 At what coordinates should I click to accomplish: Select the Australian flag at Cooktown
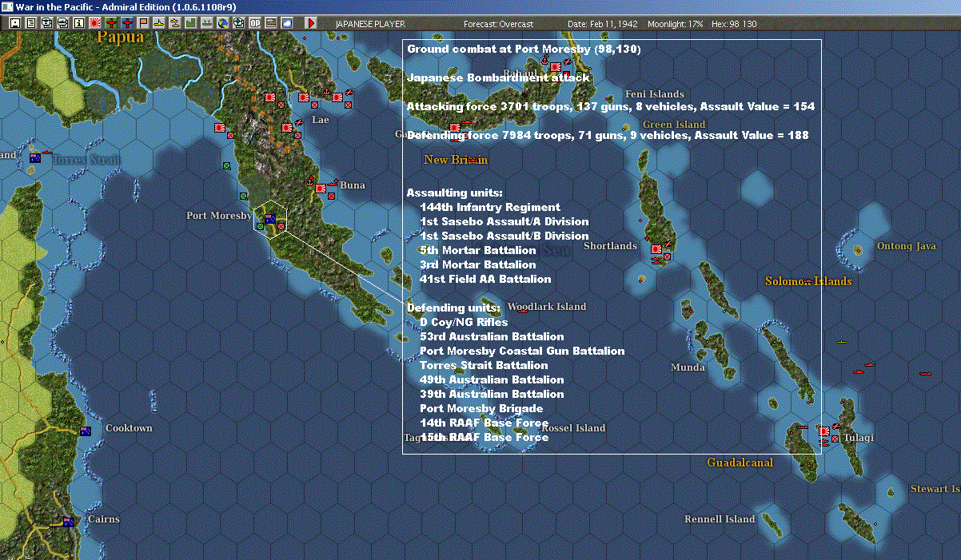coord(86,431)
